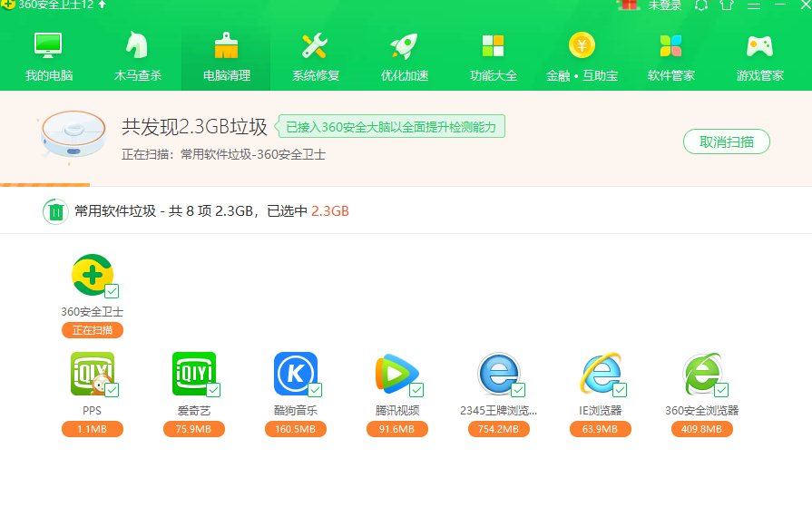Click the 360安全浏览器 icon
The width and height of the screenshot is (812, 507).
[701, 374]
